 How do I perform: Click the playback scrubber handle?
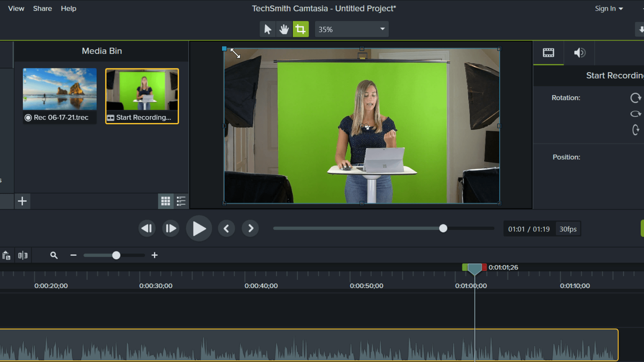pos(443,229)
